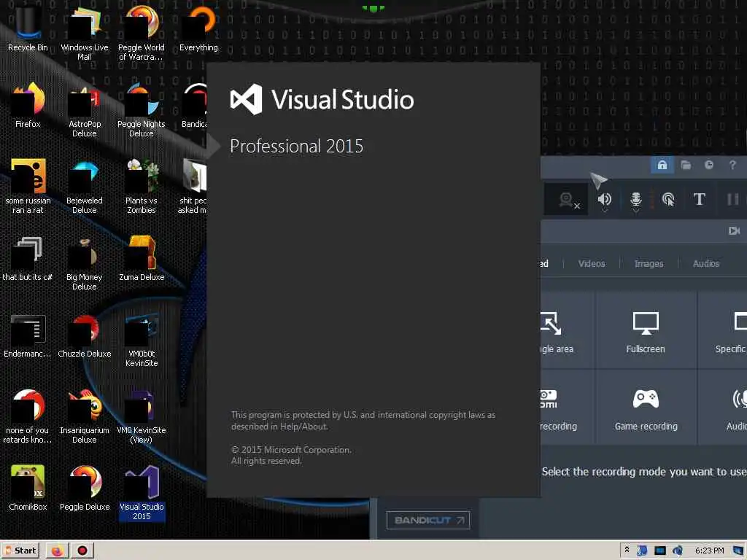
Task: Switch to Bandicam's Videos tab
Action: coord(591,263)
